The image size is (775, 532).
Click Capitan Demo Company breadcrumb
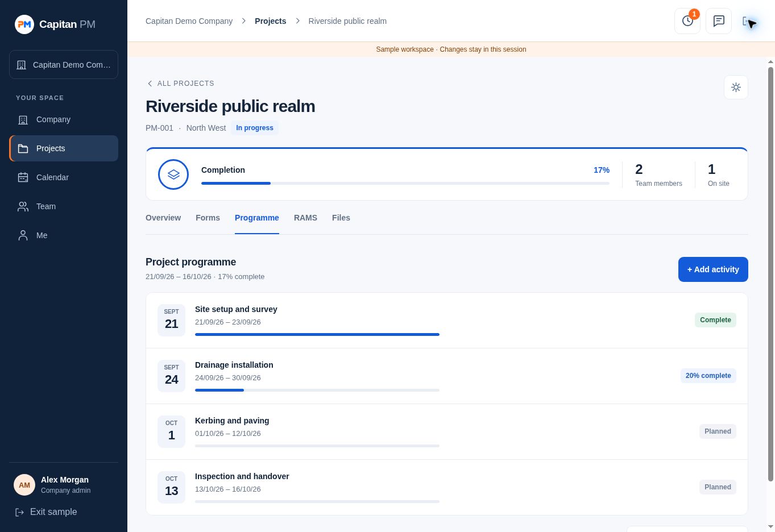coord(189,21)
